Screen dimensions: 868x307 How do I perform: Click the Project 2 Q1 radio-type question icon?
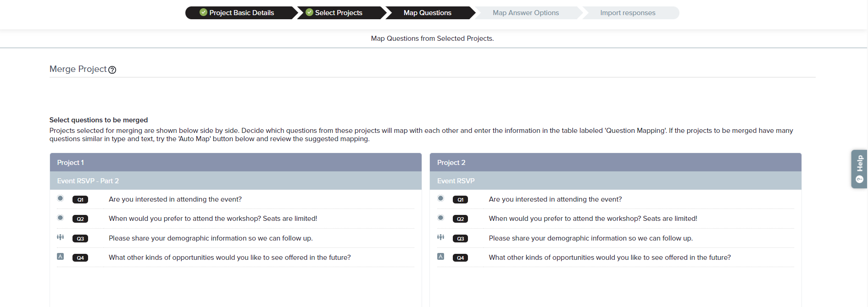click(x=440, y=198)
